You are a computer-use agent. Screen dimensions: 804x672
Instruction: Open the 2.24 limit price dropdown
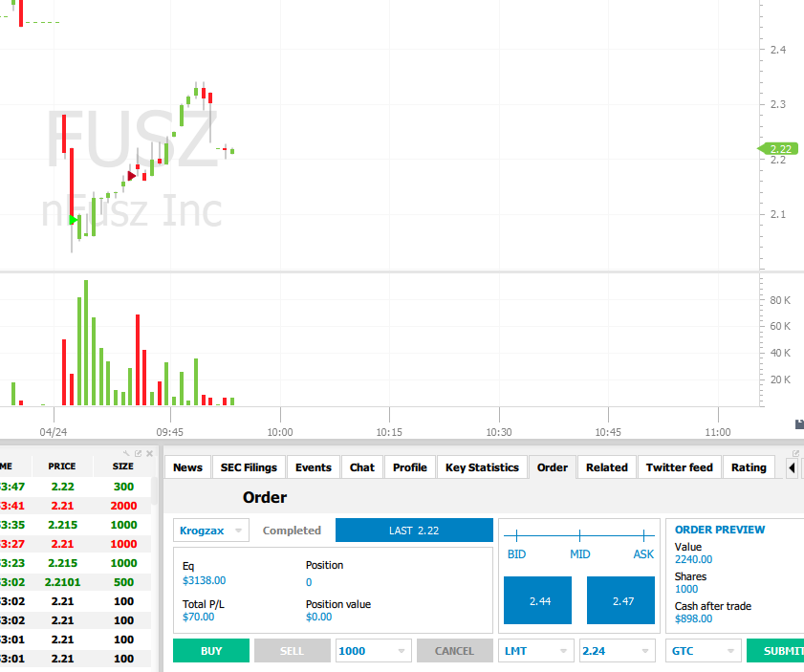[x=618, y=650]
